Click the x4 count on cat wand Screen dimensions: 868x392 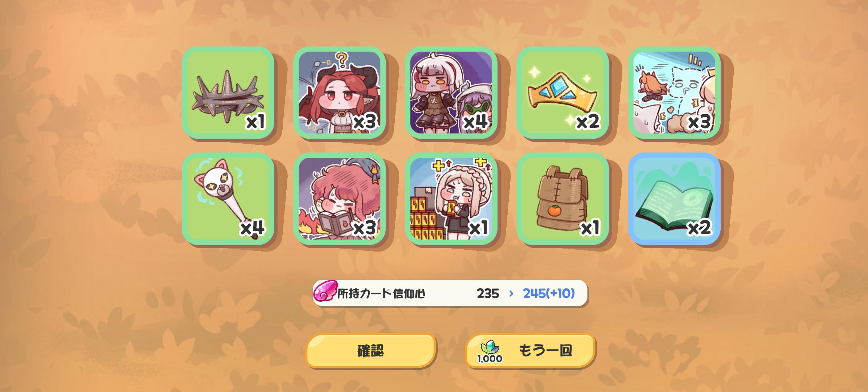tap(253, 228)
